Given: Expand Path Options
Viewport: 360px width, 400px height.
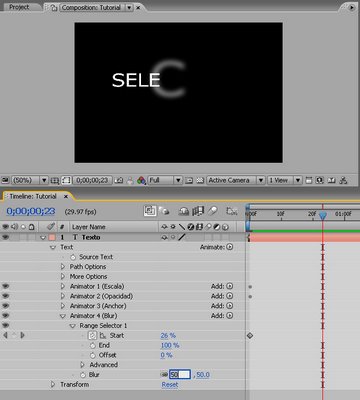Looking at the screenshot, I should pyautogui.click(x=63, y=267).
